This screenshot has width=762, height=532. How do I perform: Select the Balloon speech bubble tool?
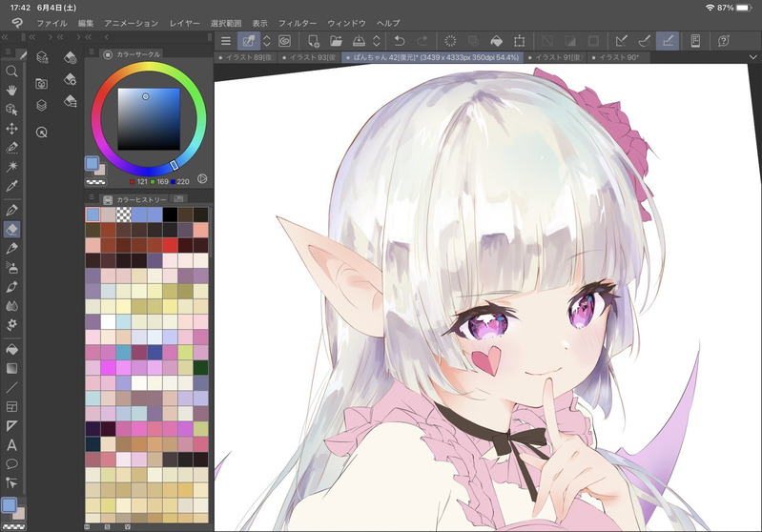click(x=11, y=464)
